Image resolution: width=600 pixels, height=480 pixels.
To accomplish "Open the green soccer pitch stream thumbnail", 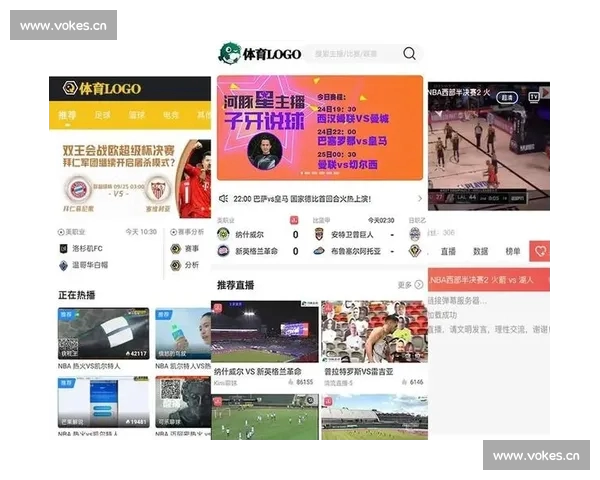I will pyautogui.click(x=265, y=417).
